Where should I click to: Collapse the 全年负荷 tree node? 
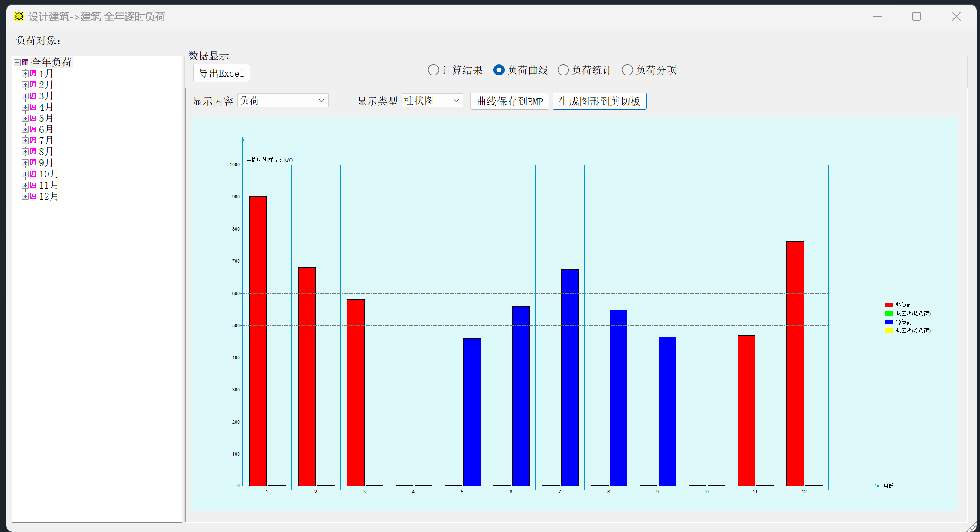click(x=17, y=63)
